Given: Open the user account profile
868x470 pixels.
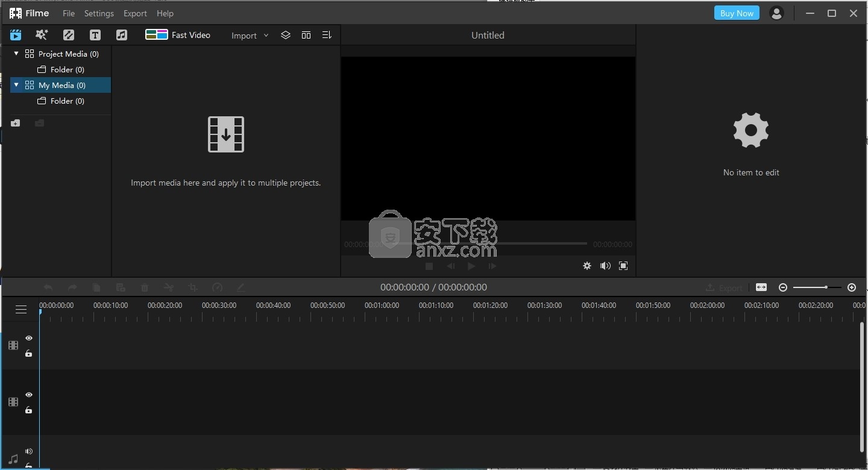Looking at the screenshot, I should (776, 13).
